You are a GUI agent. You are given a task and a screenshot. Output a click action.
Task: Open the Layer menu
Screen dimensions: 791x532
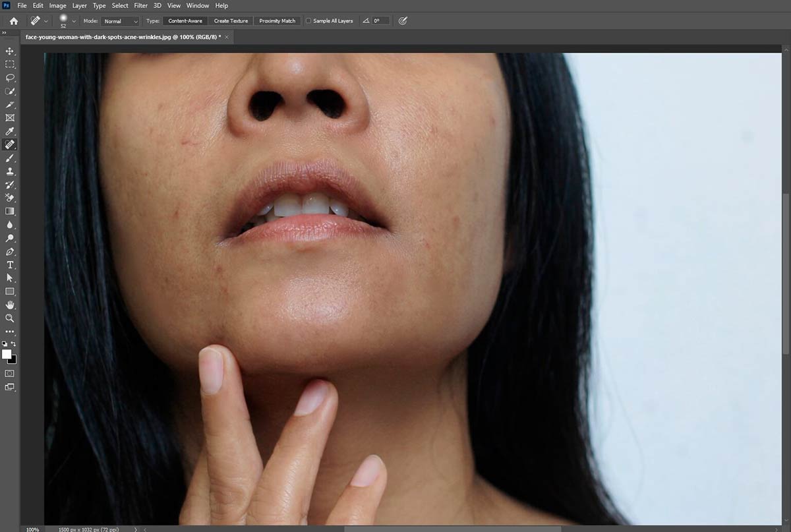80,6
